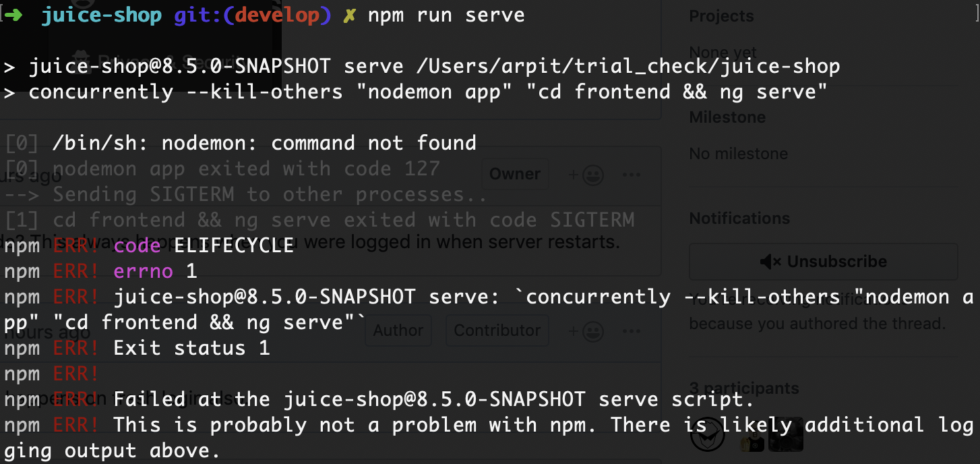The image size is (980, 464).
Task: Open the first participant's mask-logo avatar
Action: point(708,434)
